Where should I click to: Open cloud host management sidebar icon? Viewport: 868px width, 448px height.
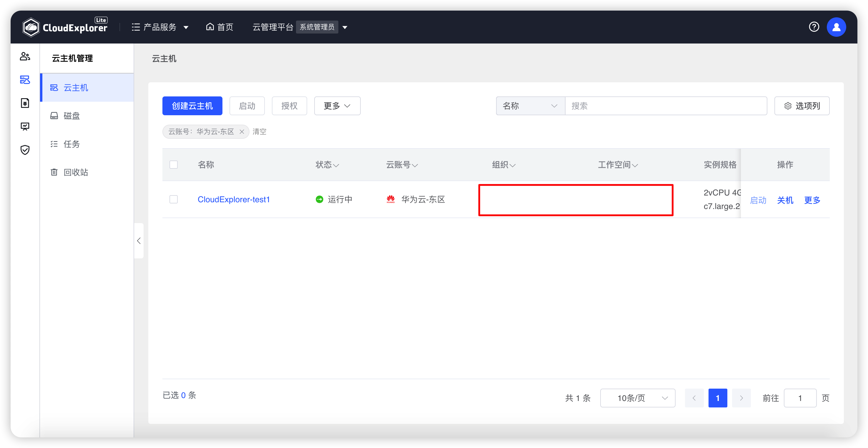tap(25, 80)
